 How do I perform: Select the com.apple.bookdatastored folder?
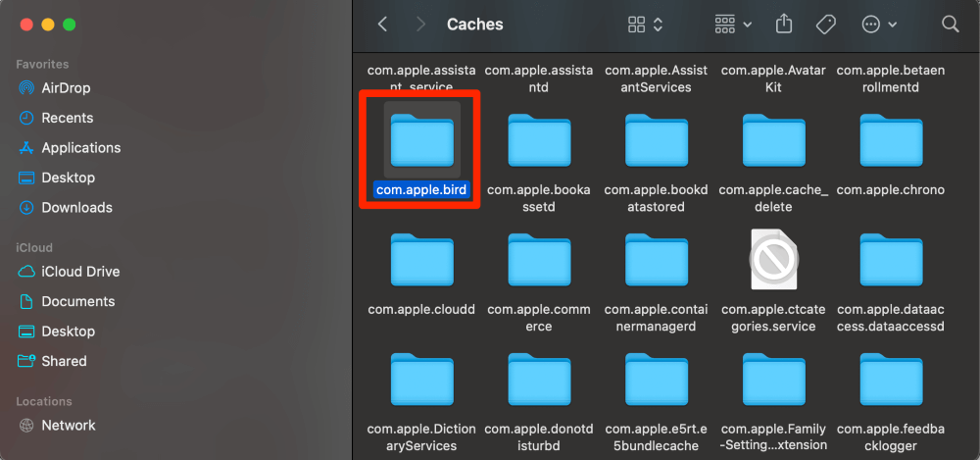657,139
